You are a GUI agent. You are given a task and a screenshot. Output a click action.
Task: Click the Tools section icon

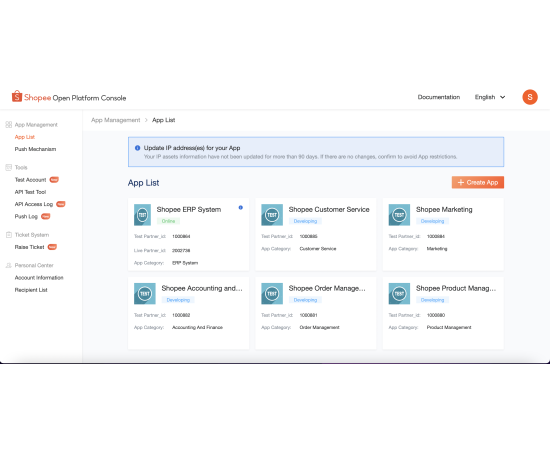pos(9,167)
